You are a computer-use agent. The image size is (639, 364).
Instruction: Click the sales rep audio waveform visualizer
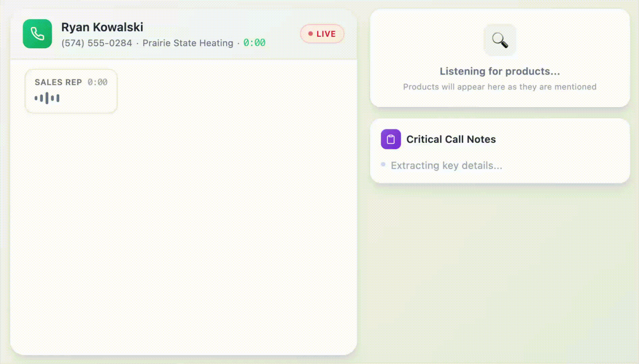47,97
